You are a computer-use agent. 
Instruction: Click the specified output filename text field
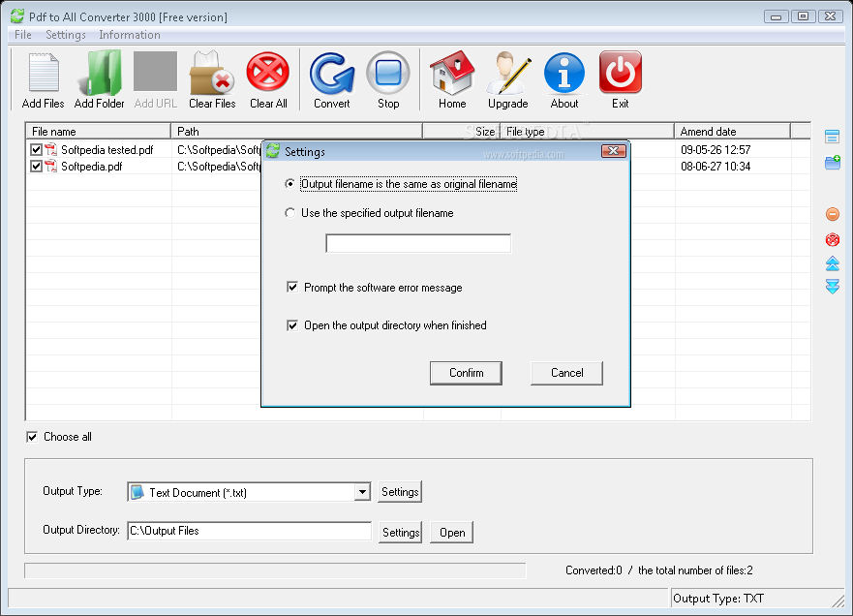click(x=418, y=243)
